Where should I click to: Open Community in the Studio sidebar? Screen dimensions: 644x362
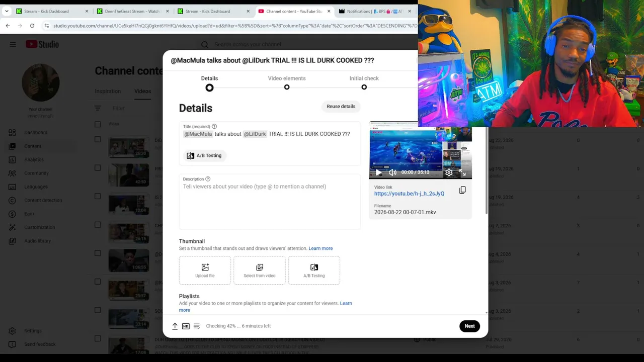click(x=35, y=173)
